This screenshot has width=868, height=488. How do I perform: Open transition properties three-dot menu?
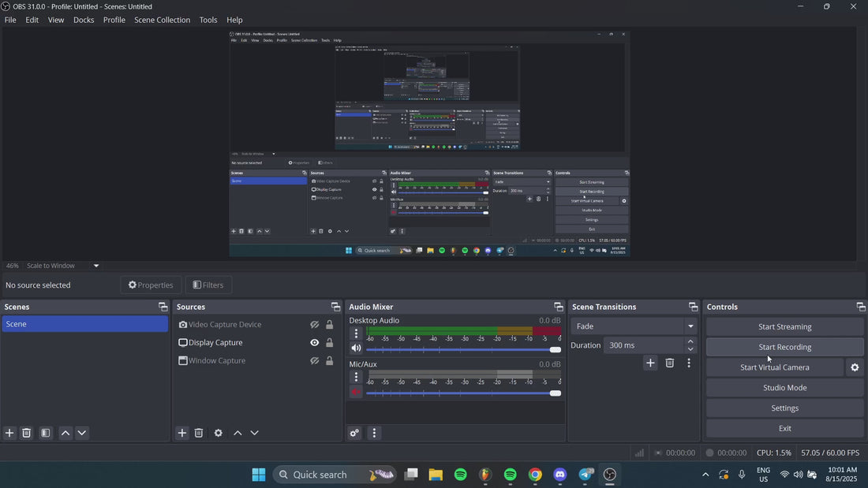[x=689, y=363]
